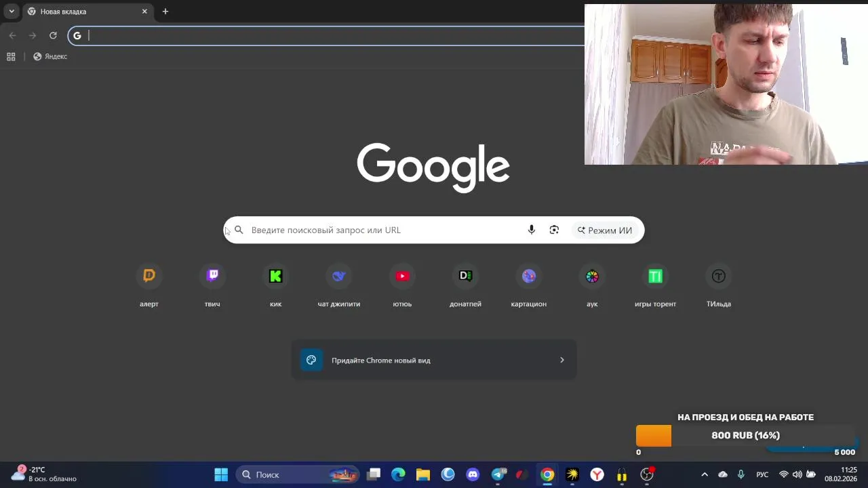The image size is (868, 488).
Task: Click the palette icon on theme card
Action: click(x=311, y=360)
